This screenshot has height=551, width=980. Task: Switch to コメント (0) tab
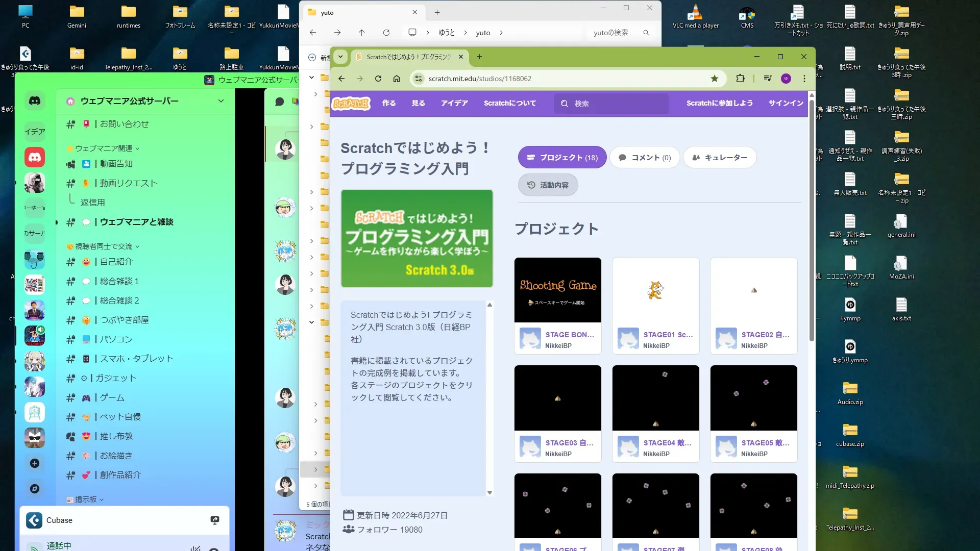point(645,158)
